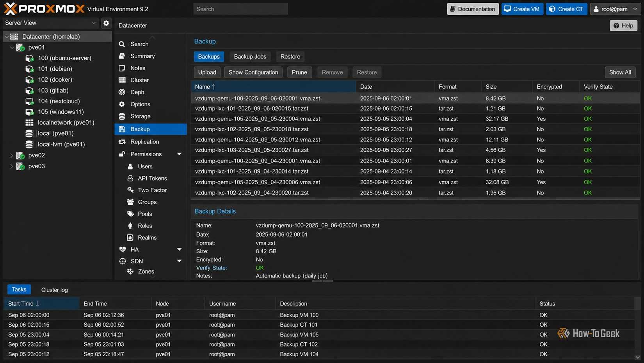Click Show Configuration button
Screen dimensions: 644x363
[x=253, y=72]
